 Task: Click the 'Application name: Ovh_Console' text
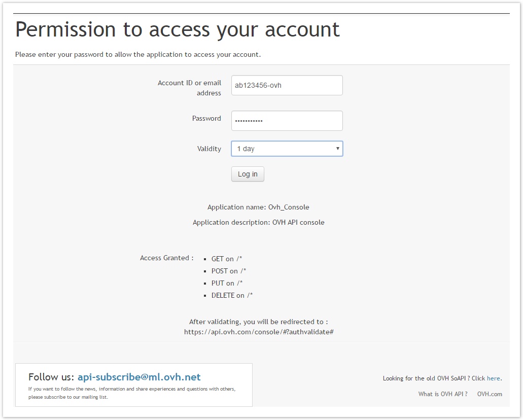(258, 207)
